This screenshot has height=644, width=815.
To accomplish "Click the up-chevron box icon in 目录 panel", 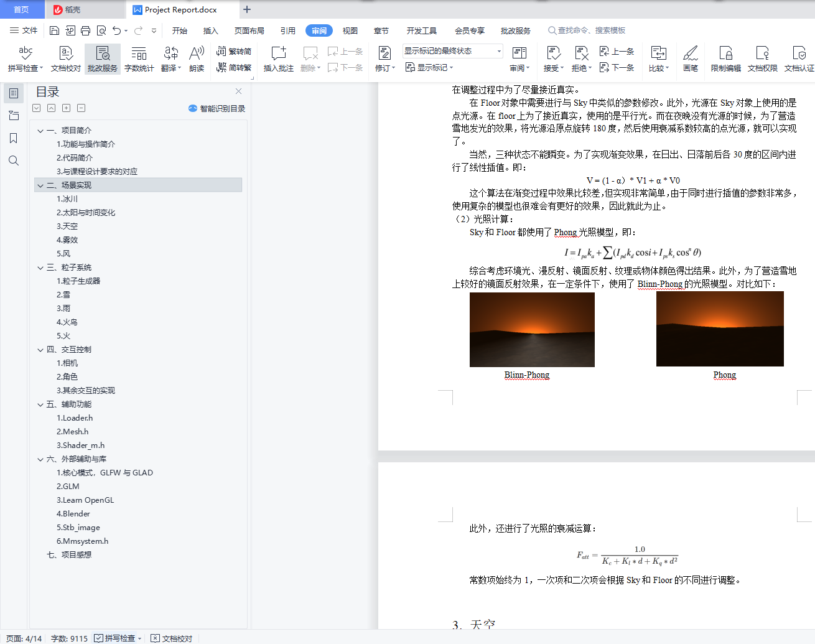I will (52, 108).
